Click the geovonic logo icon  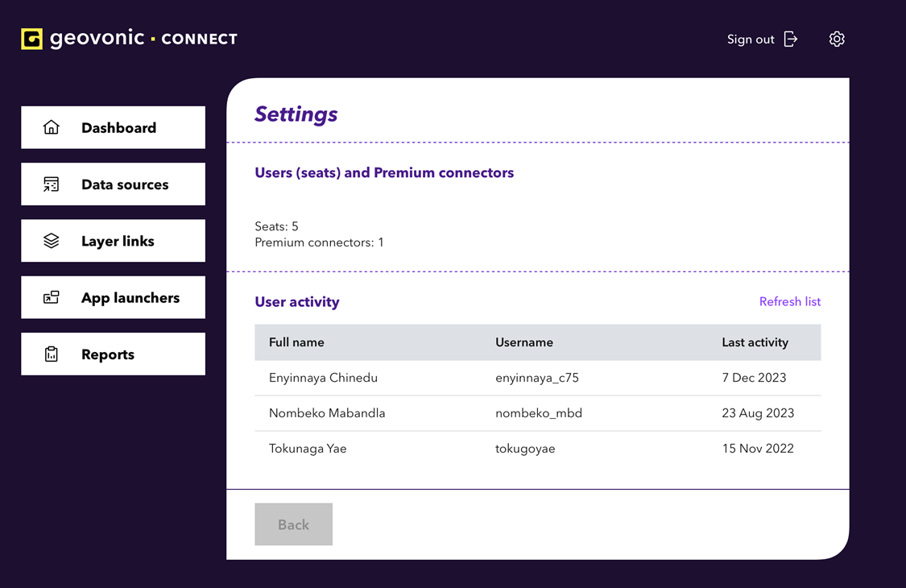(31, 38)
